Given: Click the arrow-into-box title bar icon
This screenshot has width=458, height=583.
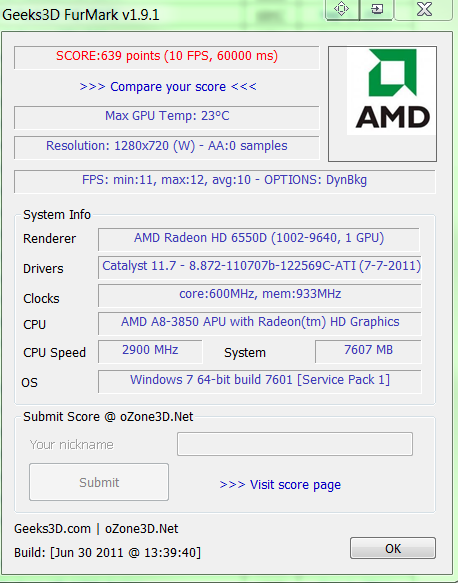Looking at the screenshot, I should pos(377,9).
